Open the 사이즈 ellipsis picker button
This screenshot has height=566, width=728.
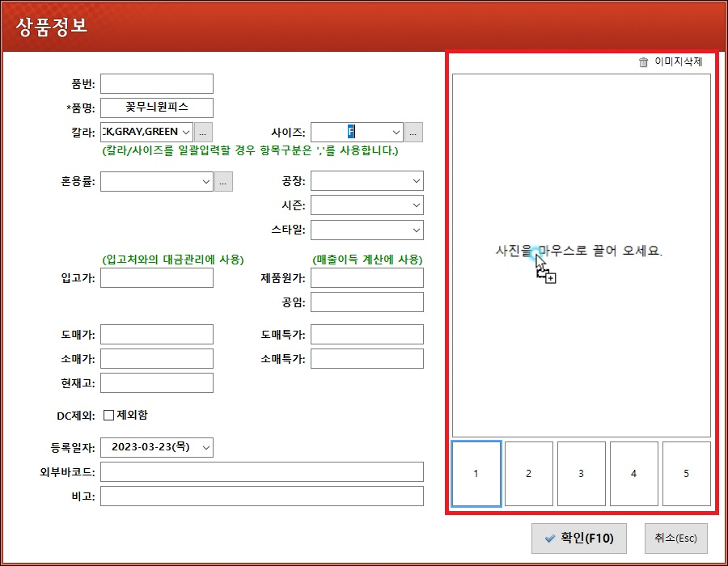coord(413,133)
